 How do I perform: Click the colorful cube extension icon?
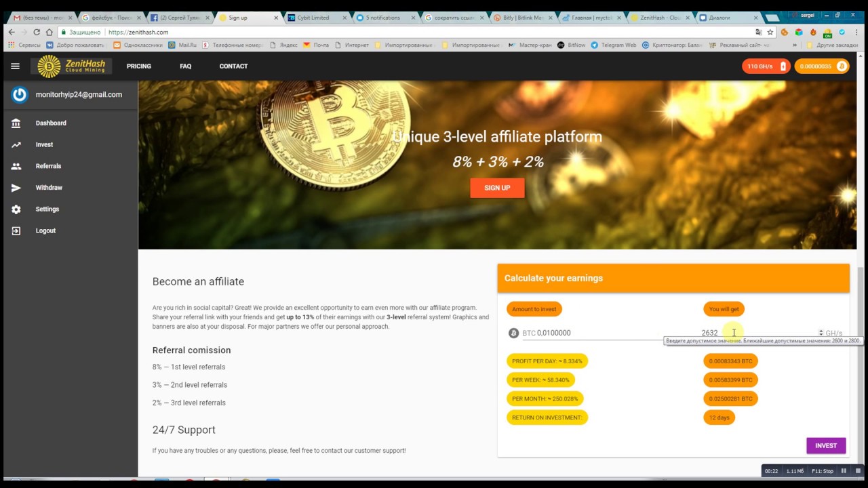pyautogui.click(x=799, y=32)
